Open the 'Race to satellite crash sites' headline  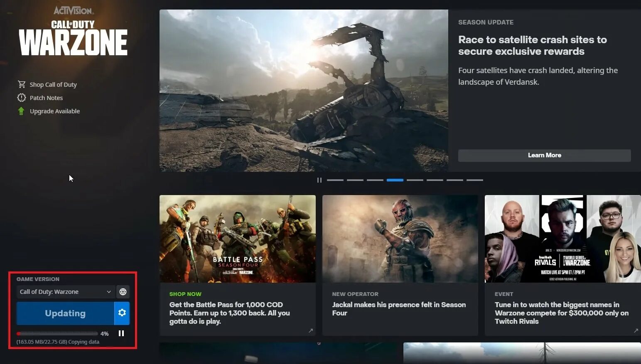pyautogui.click(x=533, y=46)
